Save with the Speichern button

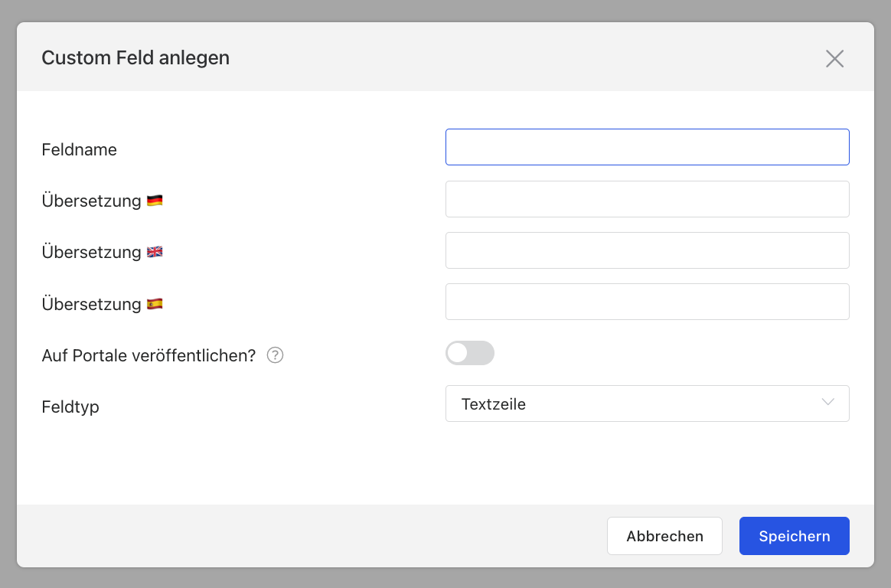pyautogui.click(x=794, y=536)
